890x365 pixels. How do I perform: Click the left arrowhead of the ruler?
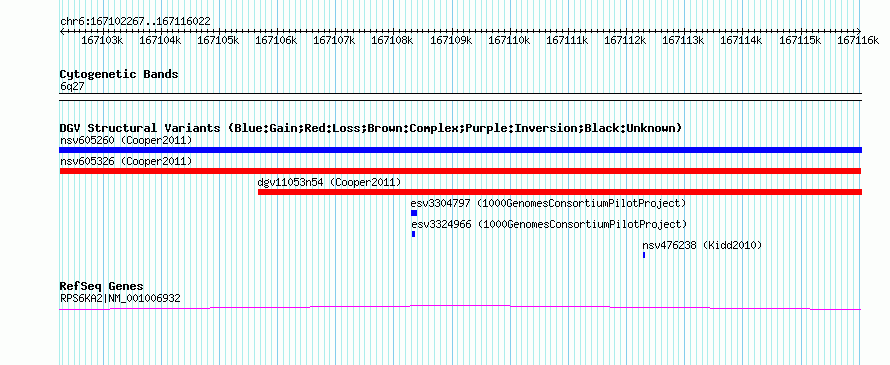coord(62,31)
